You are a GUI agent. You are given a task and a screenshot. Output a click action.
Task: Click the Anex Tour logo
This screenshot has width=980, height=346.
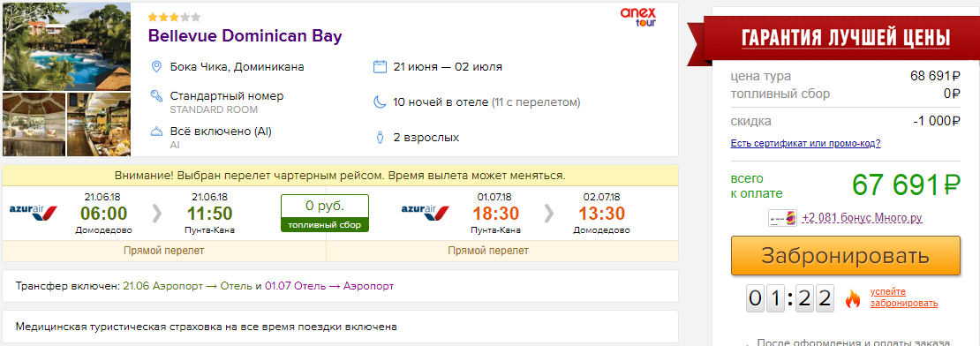tap(637, 17)
